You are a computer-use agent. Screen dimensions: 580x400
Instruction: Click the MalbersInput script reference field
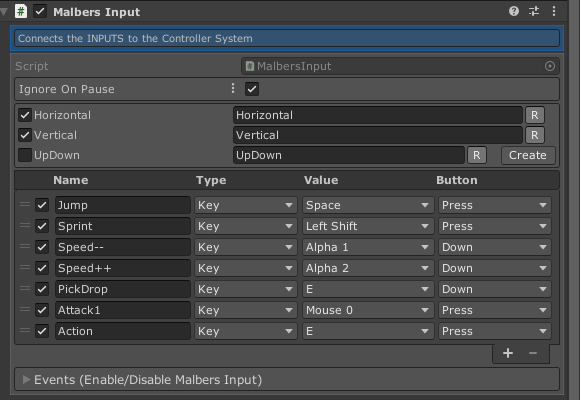click(400, 66)
